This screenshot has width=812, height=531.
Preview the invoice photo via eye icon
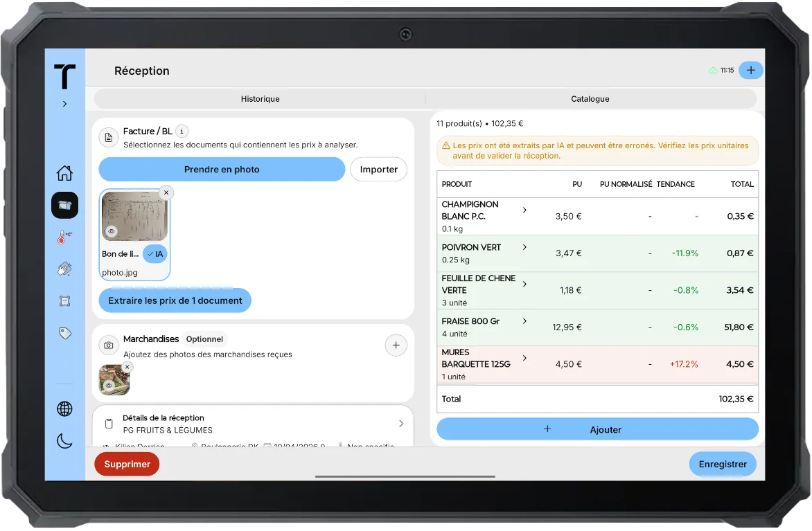tap(112, 231)
